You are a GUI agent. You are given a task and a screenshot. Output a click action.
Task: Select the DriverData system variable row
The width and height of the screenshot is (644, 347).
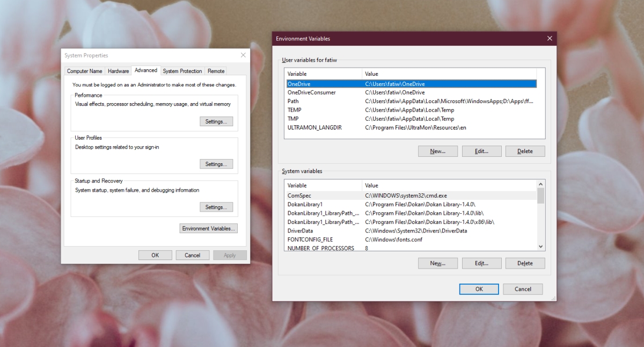(411, 230)
